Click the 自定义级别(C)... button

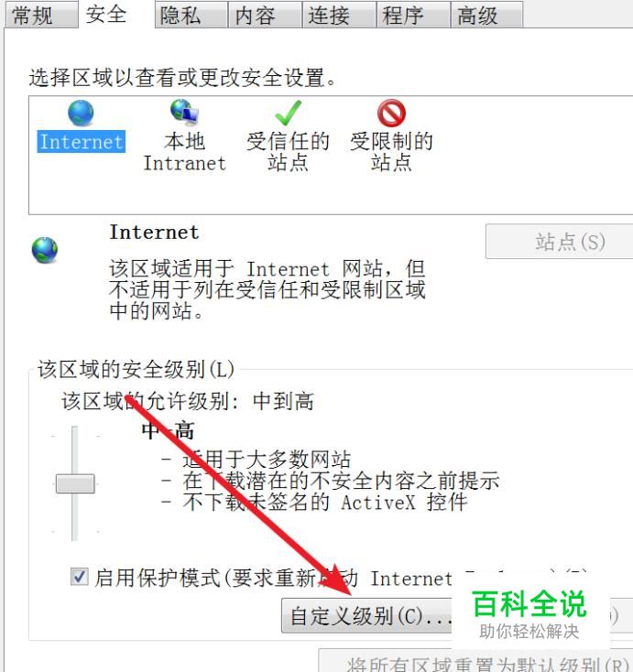click(366, 616)
